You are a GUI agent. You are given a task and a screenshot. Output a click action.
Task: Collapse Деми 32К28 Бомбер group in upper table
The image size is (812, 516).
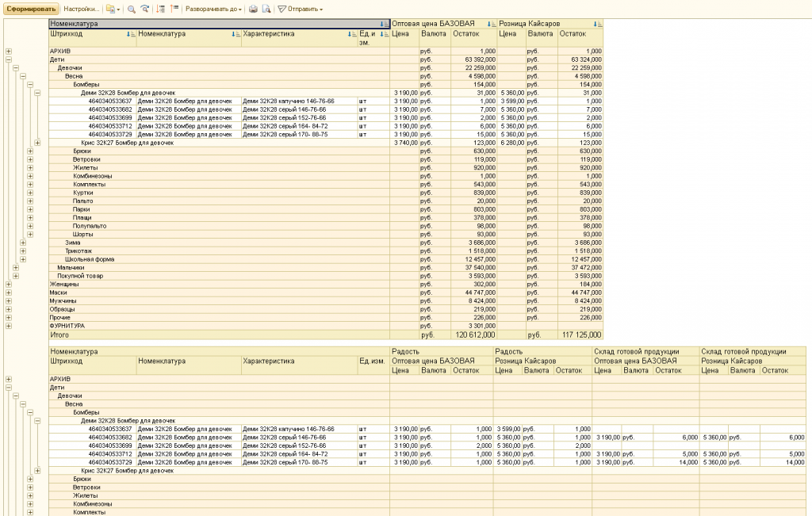37,93
